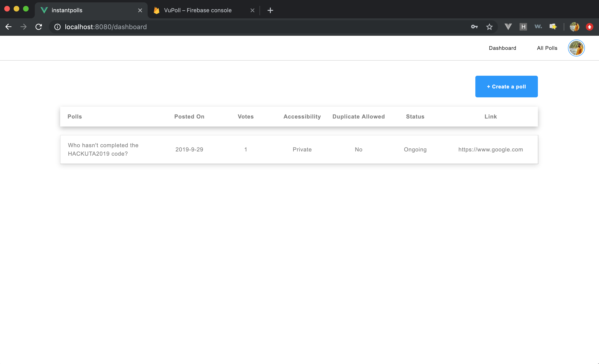The image size is (599, 364).
Task: Open the site information icon
Action: [x=57, y=27]
